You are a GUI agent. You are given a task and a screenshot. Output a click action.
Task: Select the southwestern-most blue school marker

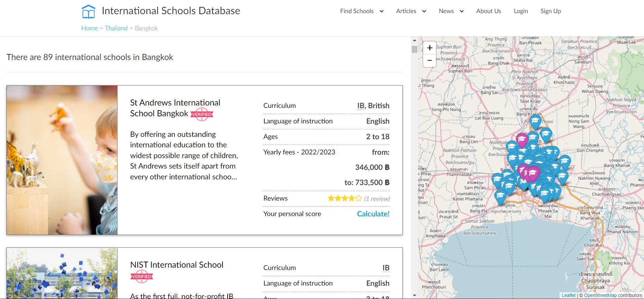click(500, 197)
